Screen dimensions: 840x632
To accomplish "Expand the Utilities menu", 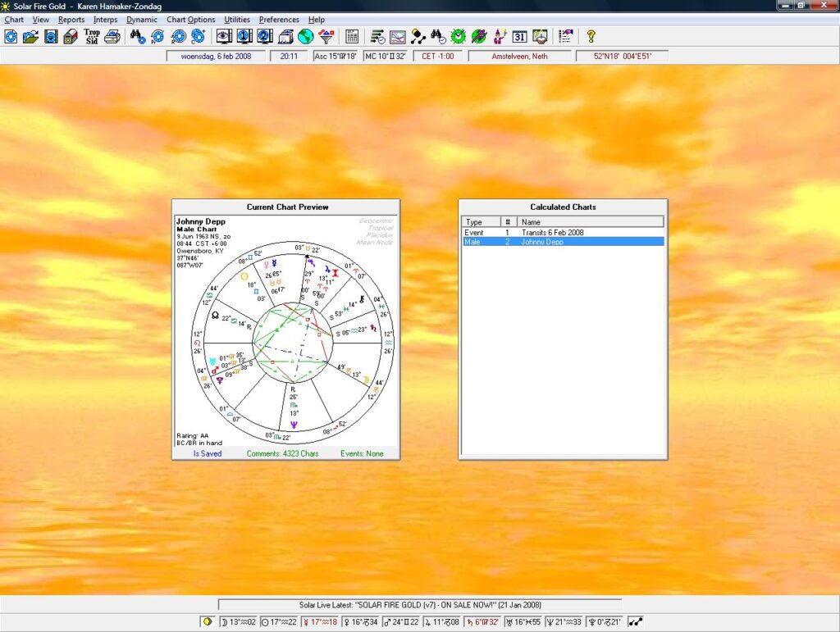I will tap(237, 20).
